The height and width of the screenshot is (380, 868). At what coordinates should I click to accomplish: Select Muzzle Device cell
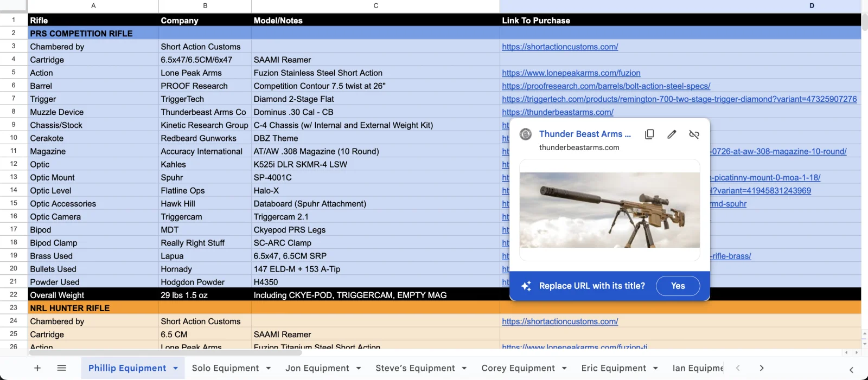[x=93, y=112]
